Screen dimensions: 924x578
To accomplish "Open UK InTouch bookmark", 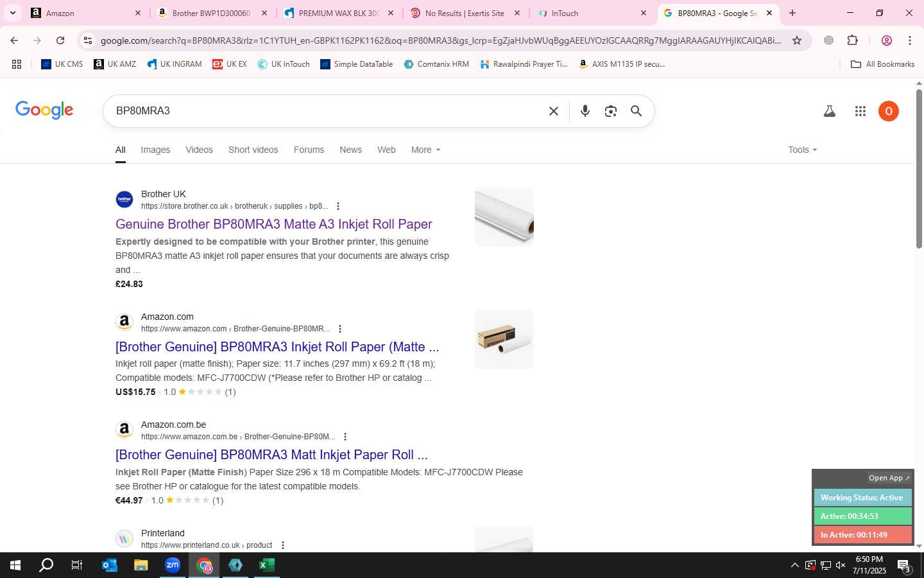I will point(284,64).
